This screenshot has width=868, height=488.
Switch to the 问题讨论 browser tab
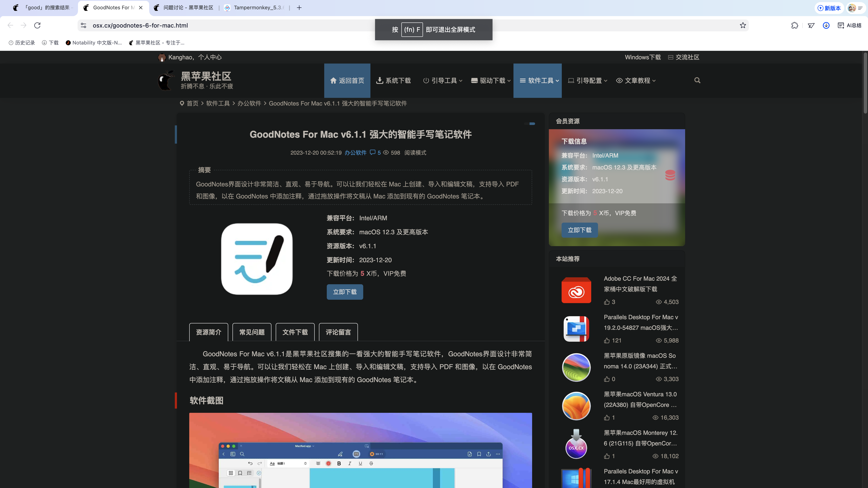pyautogui.click(x=184, y=7)
